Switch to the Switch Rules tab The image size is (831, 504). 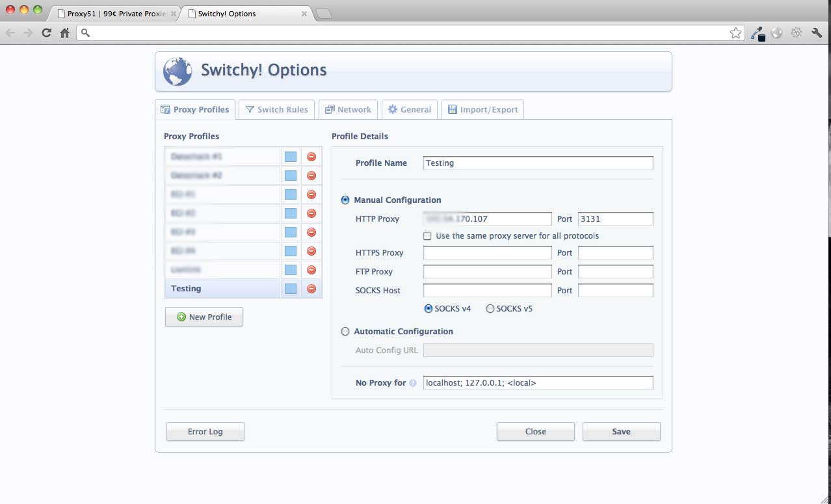pos(276,109)
